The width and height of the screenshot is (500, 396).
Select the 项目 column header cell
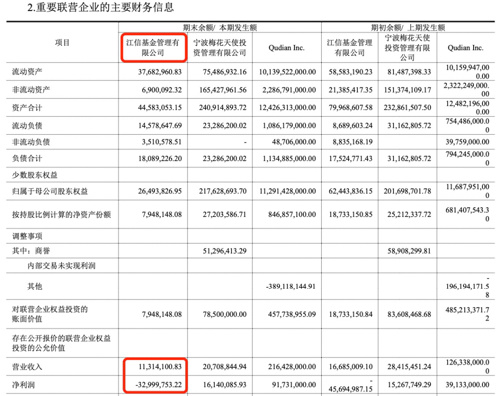click(x=62, y=43)
